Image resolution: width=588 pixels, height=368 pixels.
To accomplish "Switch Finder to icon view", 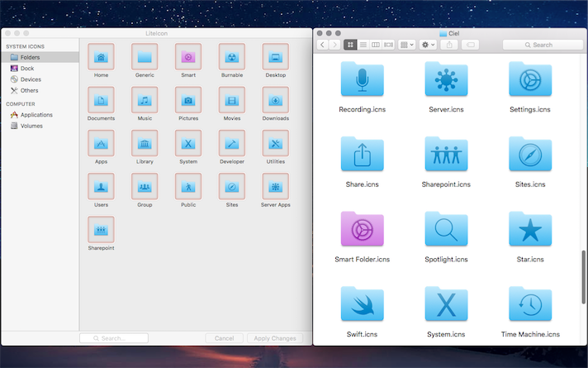I will coord(350,45).
